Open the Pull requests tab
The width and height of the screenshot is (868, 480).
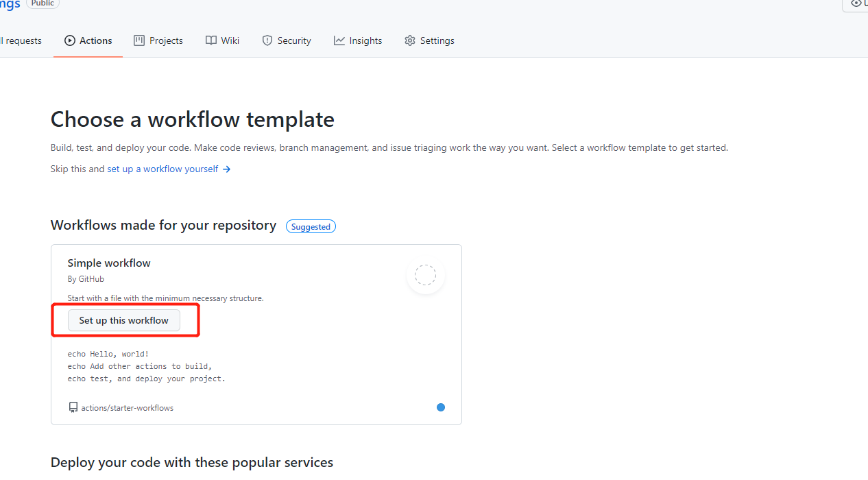pyautogui.click(x=22, y=40)
